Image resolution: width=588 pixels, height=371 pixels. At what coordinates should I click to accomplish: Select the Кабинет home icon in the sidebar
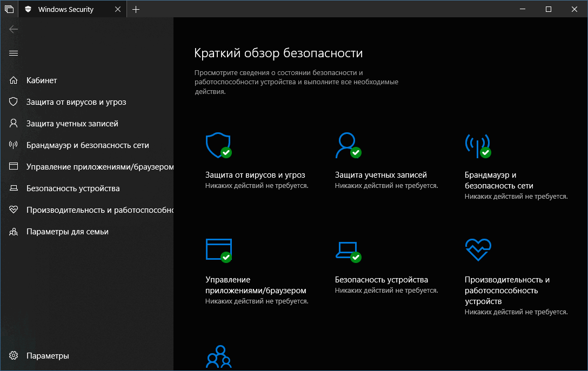(14, 80)
